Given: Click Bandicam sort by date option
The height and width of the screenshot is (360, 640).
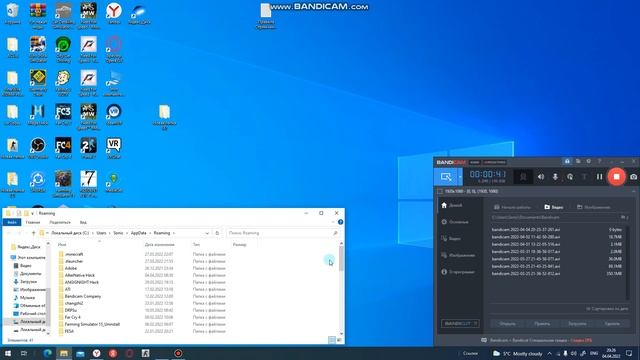Looking at the screenshot, I should (607, 309).
